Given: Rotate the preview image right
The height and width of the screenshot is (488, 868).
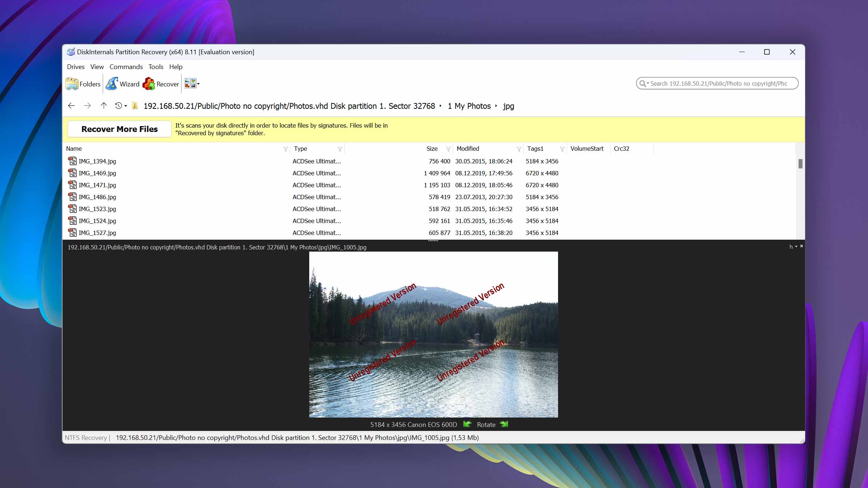Looking at the screenshot, I should [x=504, y=424].
